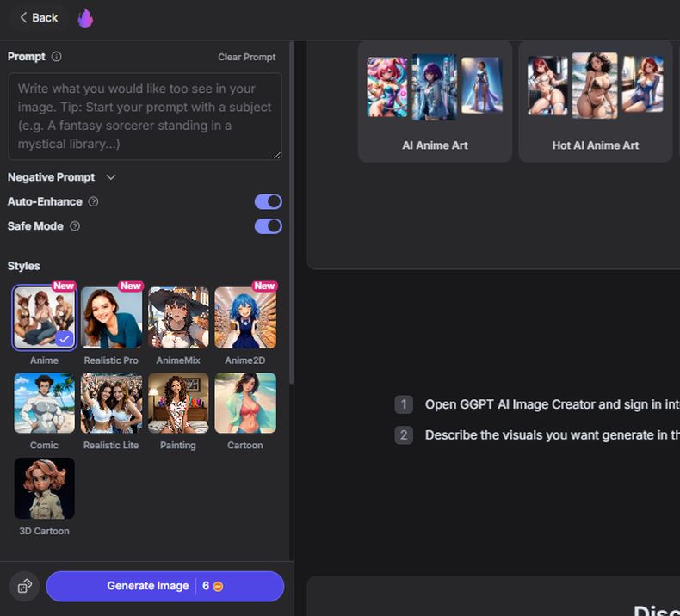Select the AnimeMix style
This screenshot has width=680, height=616.
click(178, 318)
